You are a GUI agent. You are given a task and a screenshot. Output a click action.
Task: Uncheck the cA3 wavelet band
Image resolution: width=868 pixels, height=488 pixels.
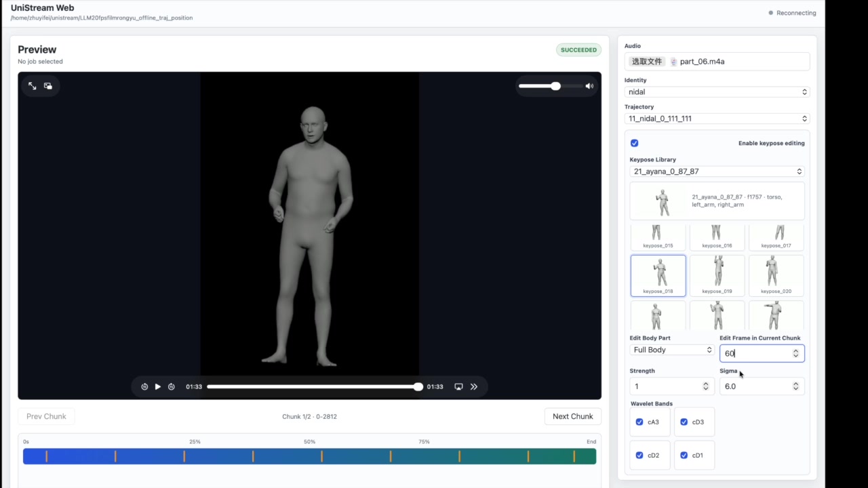(639, 422)
